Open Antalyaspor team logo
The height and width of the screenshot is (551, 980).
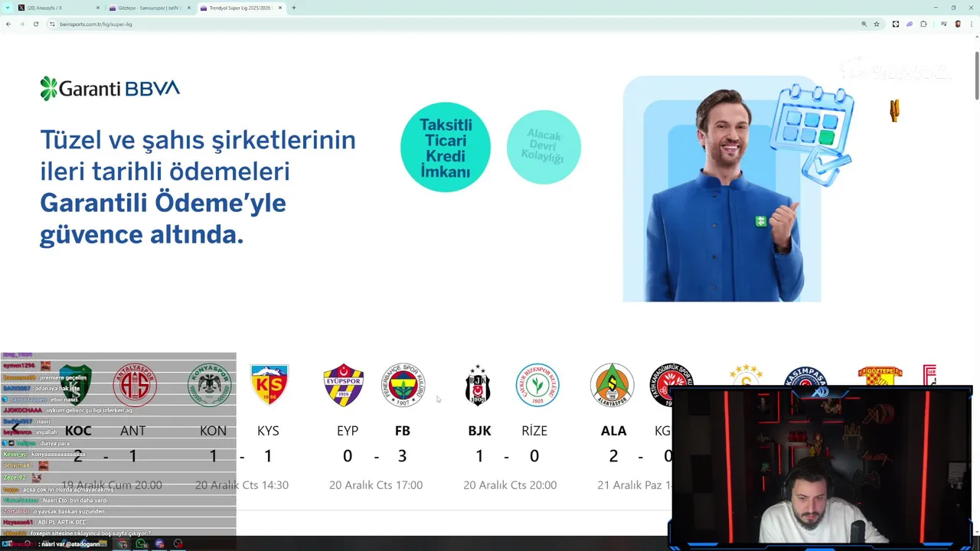click(135, 385)
